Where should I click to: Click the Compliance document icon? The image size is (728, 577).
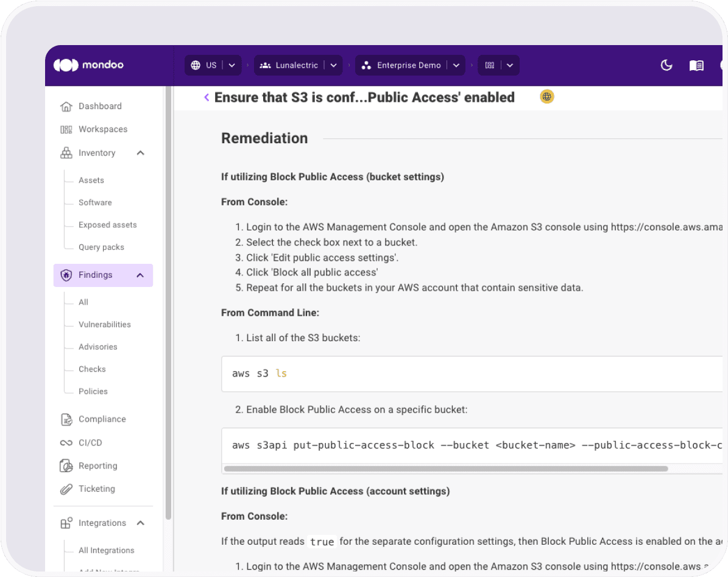click(66, 419)
